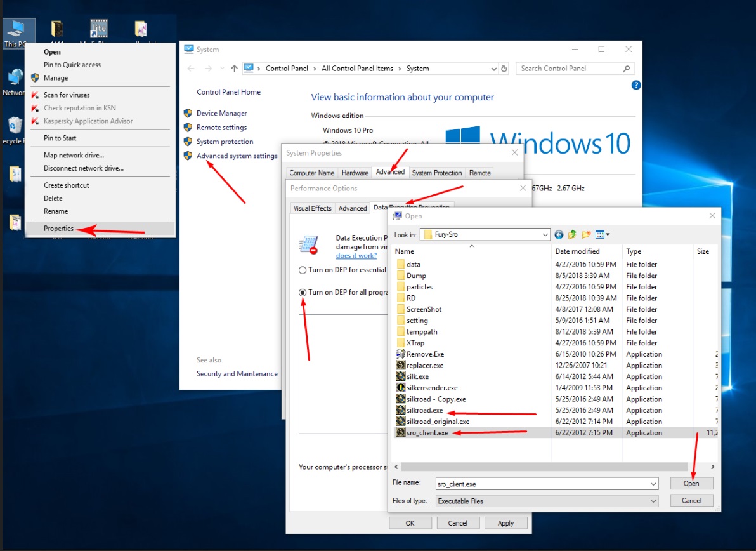Select the silkerrsender.exe file icon
Image resolution: width=756 pixels, height=551 pixels.
(400, 387)
